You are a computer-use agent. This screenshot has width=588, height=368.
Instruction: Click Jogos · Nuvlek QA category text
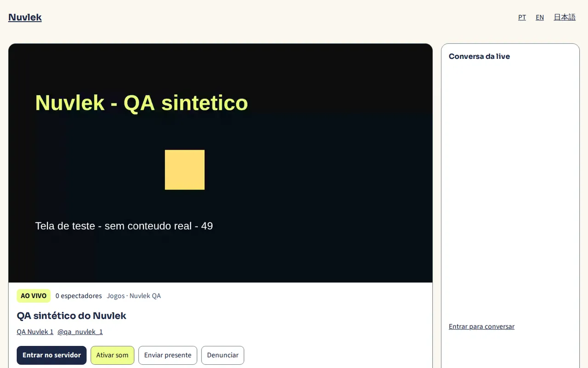tap(134, 296)
